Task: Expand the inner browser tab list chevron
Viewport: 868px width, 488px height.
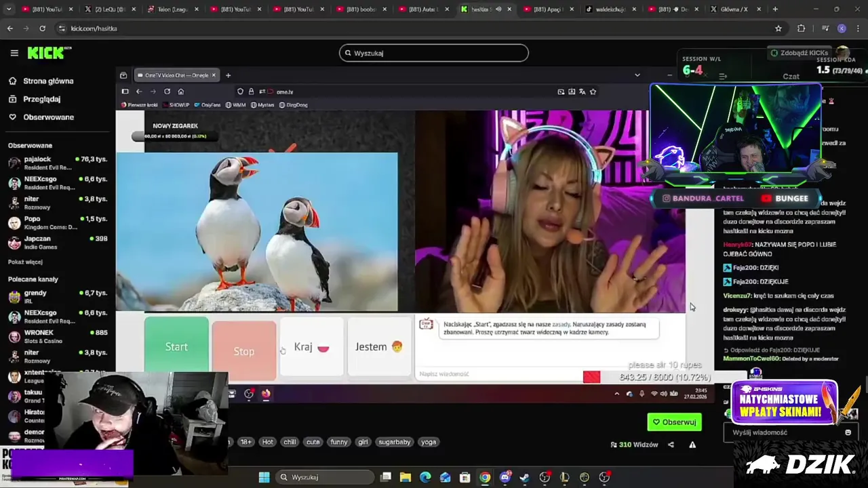Action: pyautogui.click(x=637, y=75)
